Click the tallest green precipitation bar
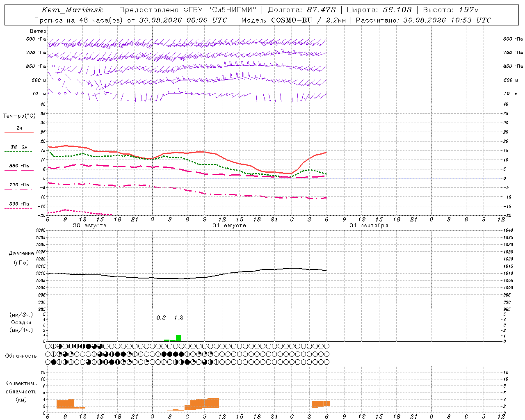The image size is (525, 420). pos(178,338)
